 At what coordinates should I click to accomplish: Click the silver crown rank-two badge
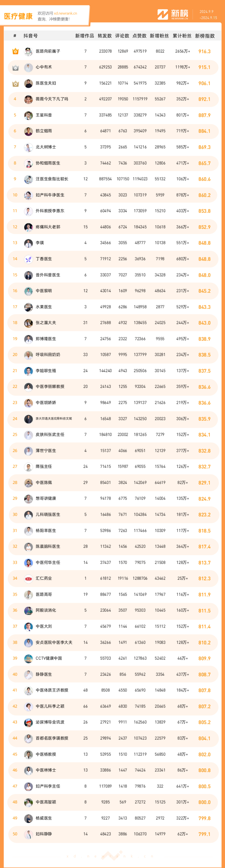point(15,68)
